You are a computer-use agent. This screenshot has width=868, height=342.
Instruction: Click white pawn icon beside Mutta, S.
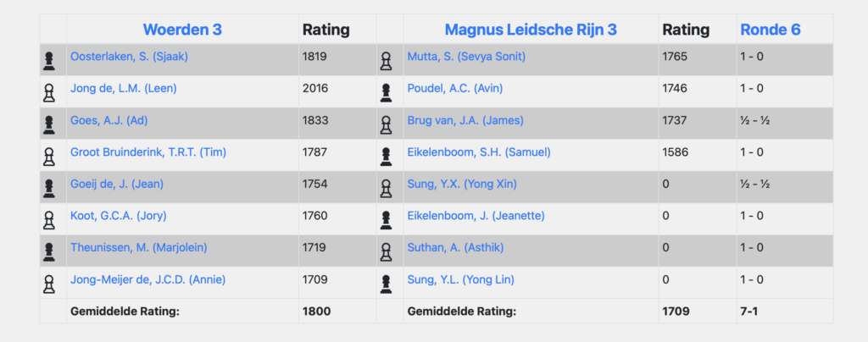387,60
